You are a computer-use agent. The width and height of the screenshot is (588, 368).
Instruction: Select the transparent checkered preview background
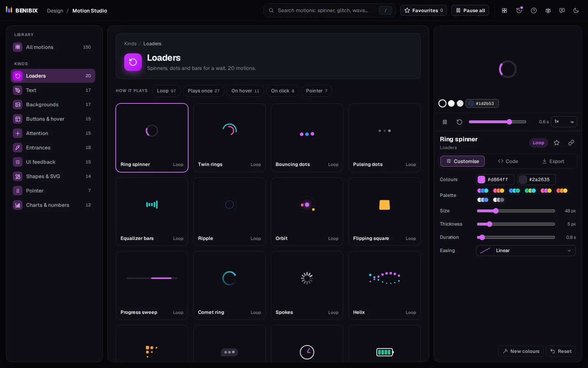(460, 103)
